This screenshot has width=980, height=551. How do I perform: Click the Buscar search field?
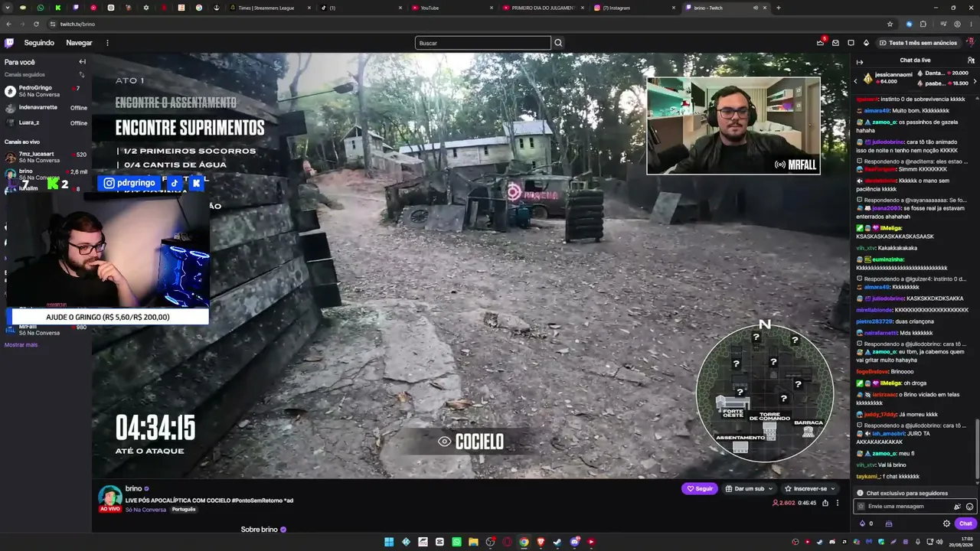click(x=482, y=43)
